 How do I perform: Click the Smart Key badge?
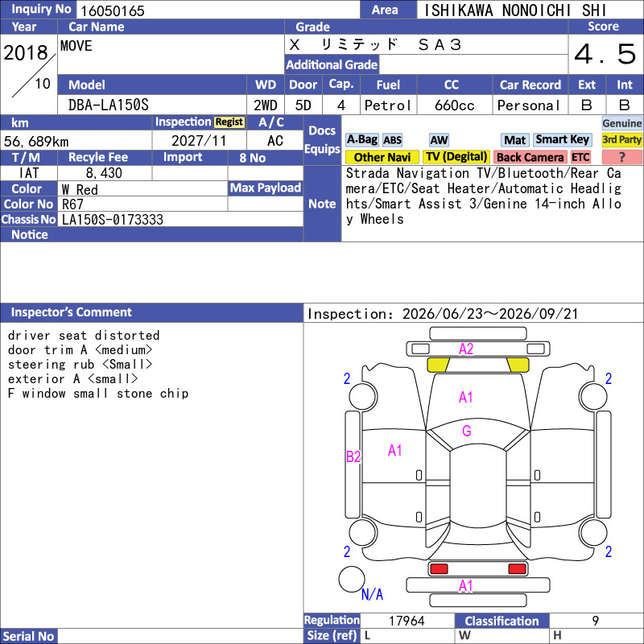pos(562,140)
